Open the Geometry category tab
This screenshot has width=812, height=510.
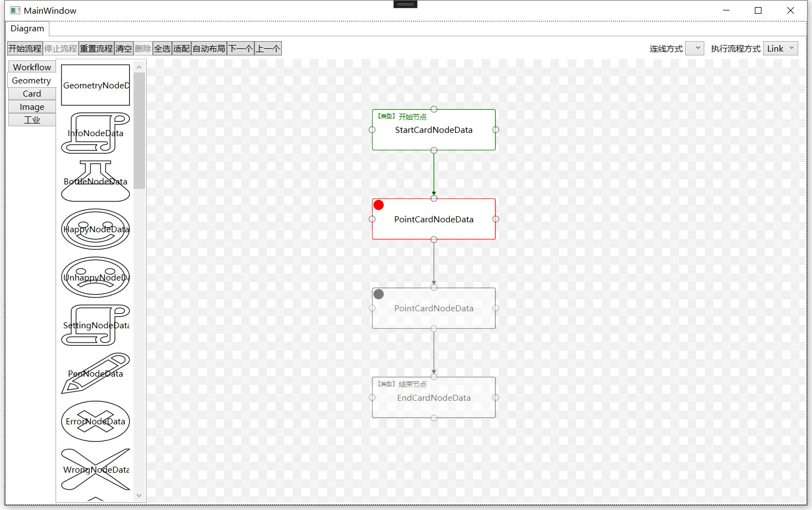coord(32,80)
